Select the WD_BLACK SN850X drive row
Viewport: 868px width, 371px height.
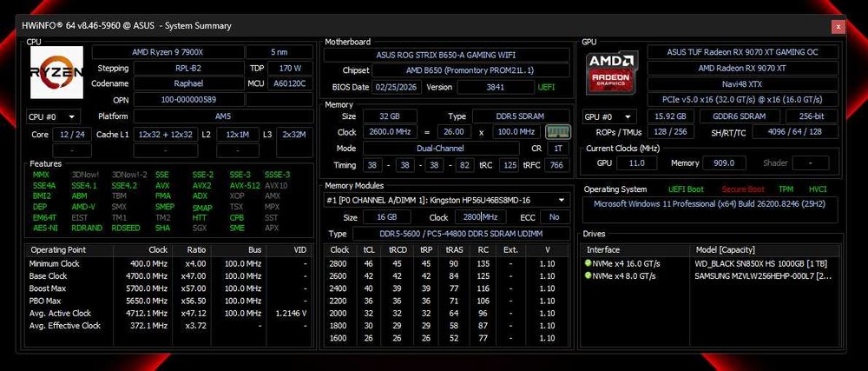711,263
